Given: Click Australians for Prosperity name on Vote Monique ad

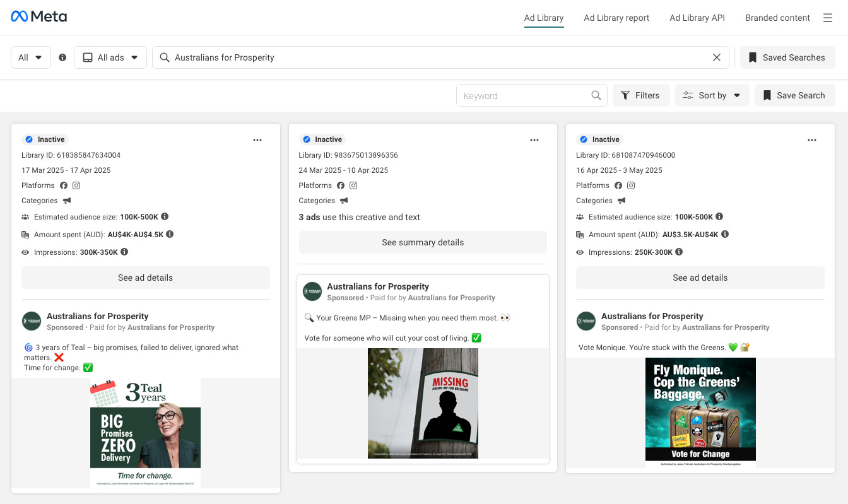Looking at the screenshot, I should click(x=652, y=316).
